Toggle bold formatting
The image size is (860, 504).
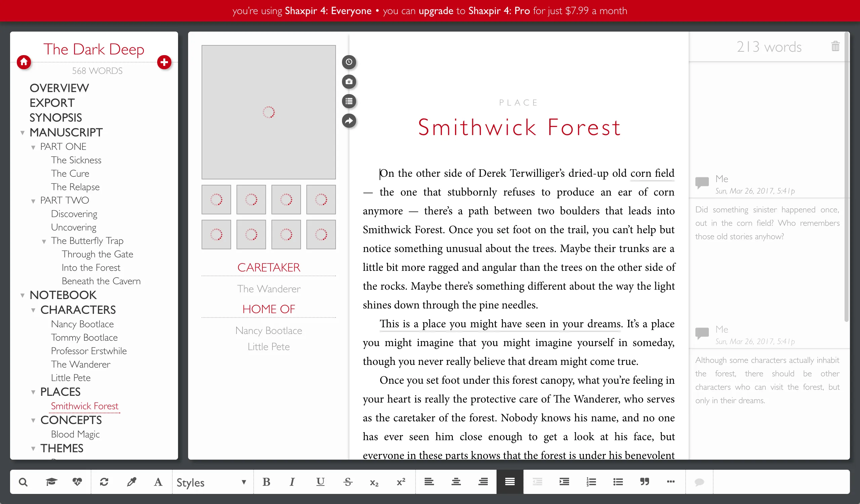[266, 482]
